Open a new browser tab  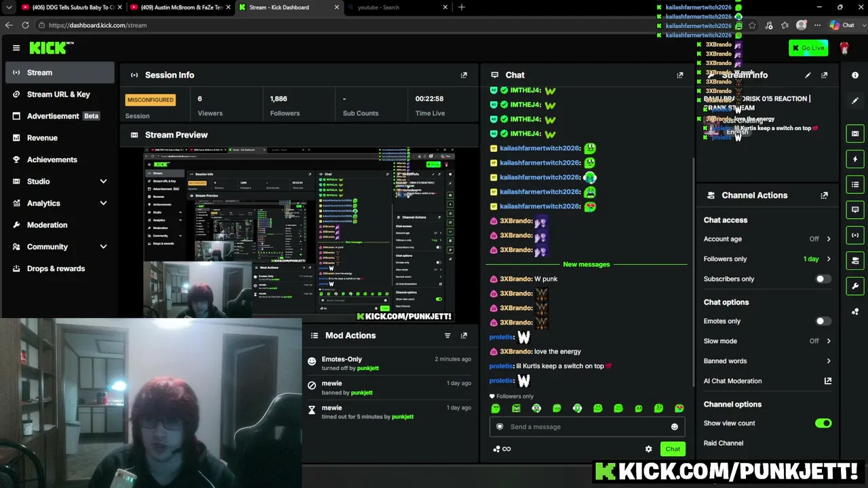coord(462,7)
